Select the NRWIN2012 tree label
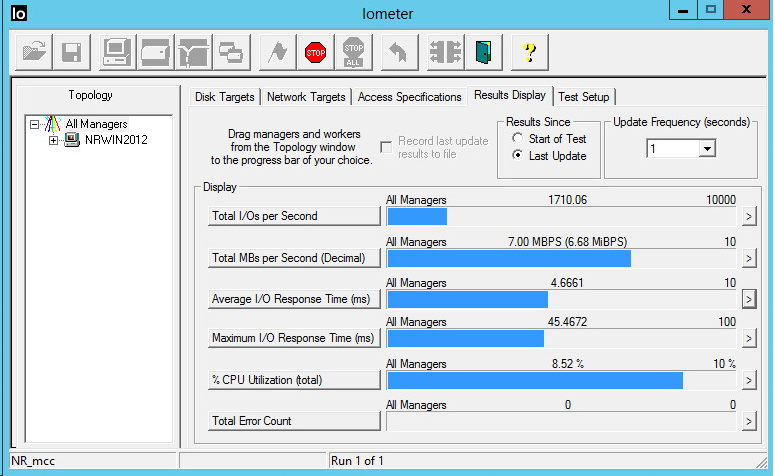 pyautogui.click(x=116, y=140)
